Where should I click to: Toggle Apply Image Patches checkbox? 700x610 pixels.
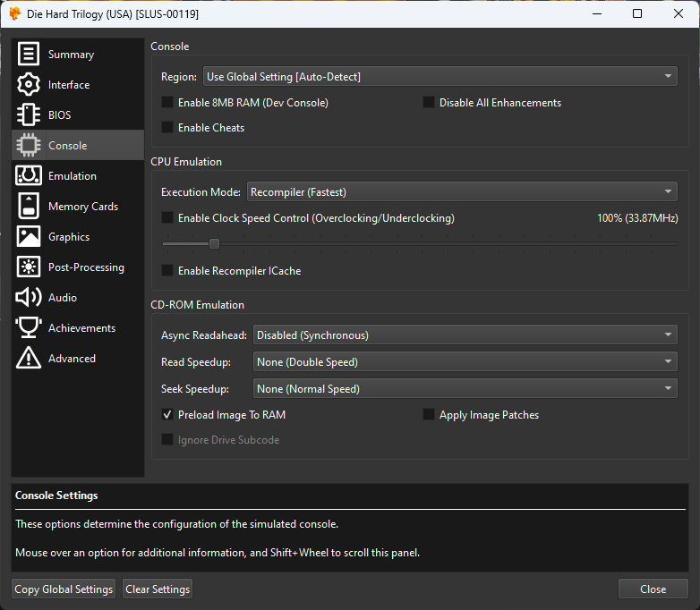429,414
